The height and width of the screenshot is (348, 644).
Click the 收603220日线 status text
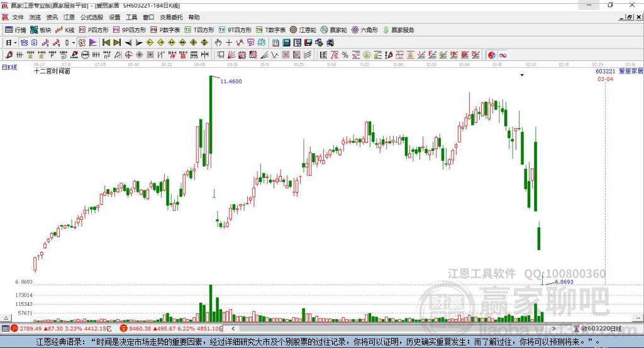601,329
